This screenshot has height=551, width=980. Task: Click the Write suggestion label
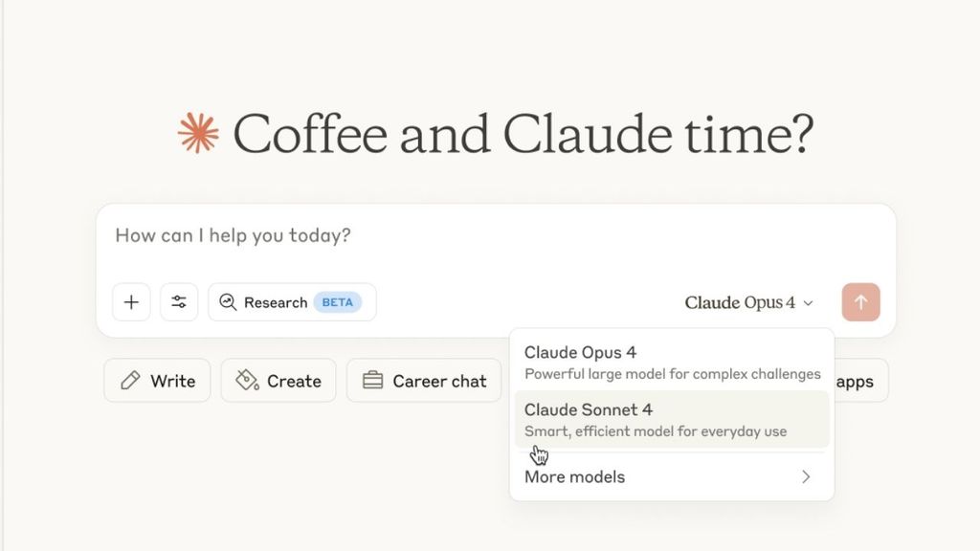coord(172,381)
